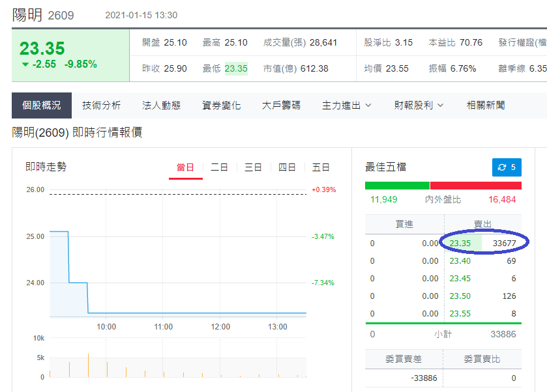This screenshot has height=392, width=547.
Task: Click the 小計 total 33886 value
Action: (503, 334)
